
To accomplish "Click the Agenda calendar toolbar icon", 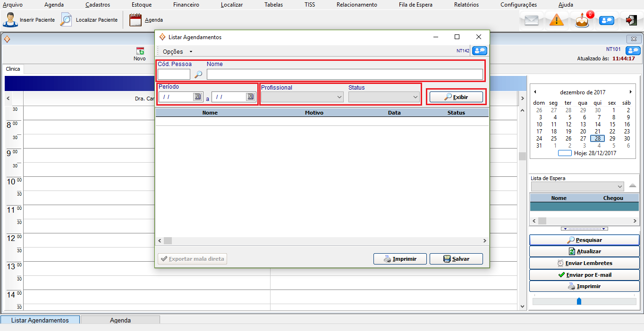I will click(x=136, y=20).
